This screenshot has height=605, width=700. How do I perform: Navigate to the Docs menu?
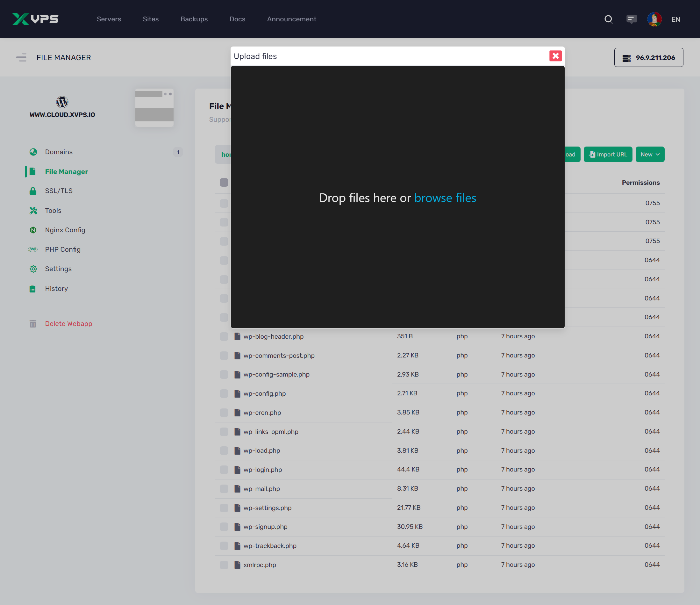click(237, 19)
